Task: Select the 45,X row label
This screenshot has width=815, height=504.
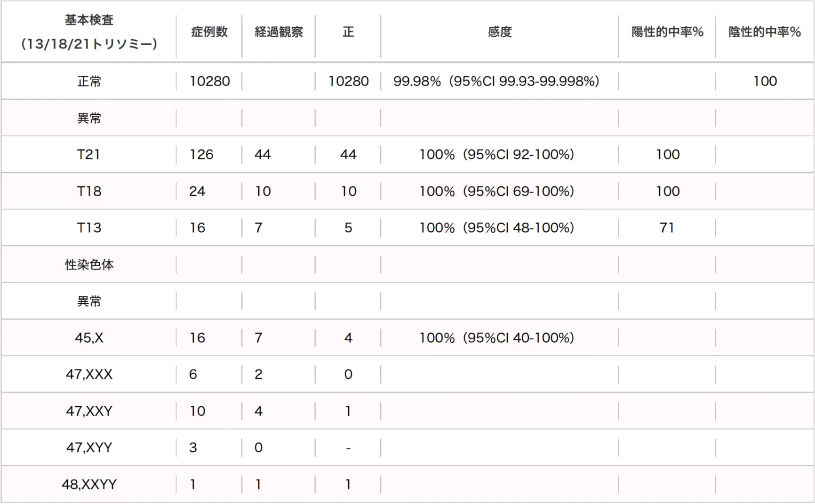Action: click(89, 338)
